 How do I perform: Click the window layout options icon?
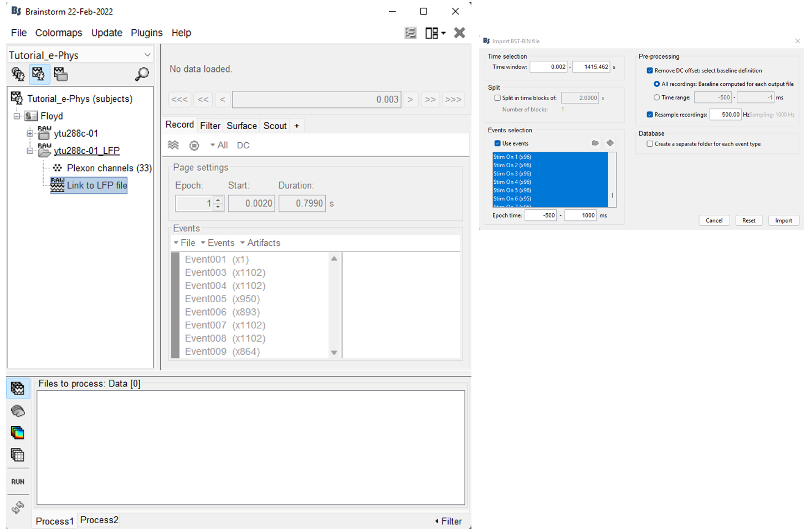(434, 33)
